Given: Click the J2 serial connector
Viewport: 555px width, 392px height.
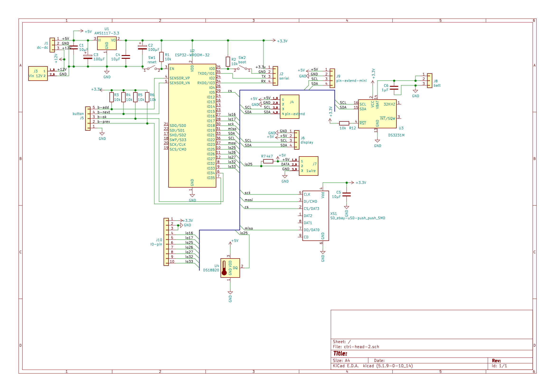Looking at the screenshot, I should [x=275, y=76].
